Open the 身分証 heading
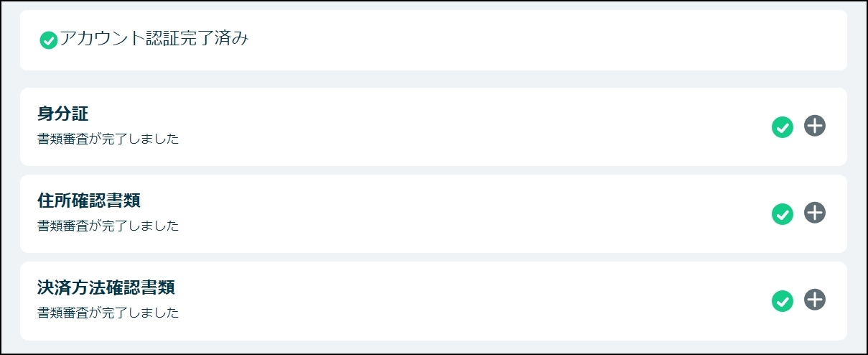The image size is (868, 355). click(x=63, y=114)
